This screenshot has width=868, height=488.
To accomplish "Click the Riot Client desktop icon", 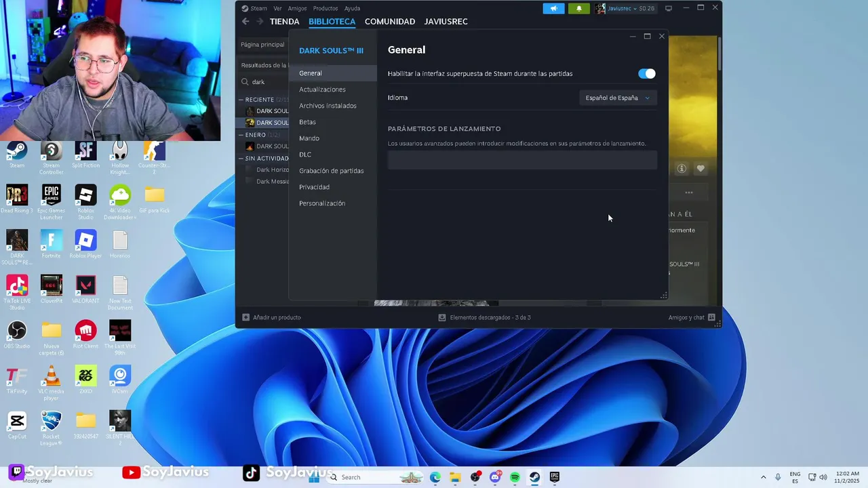I will click(85, 335).
